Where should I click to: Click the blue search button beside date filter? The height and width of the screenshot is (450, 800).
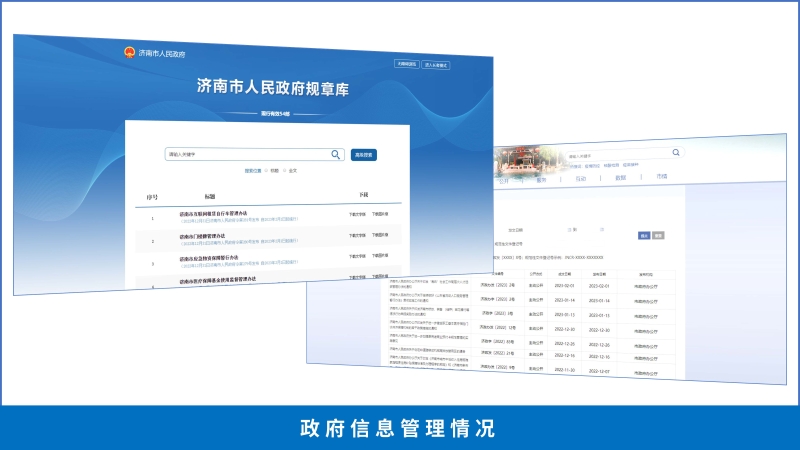click(x=643, y=235)
